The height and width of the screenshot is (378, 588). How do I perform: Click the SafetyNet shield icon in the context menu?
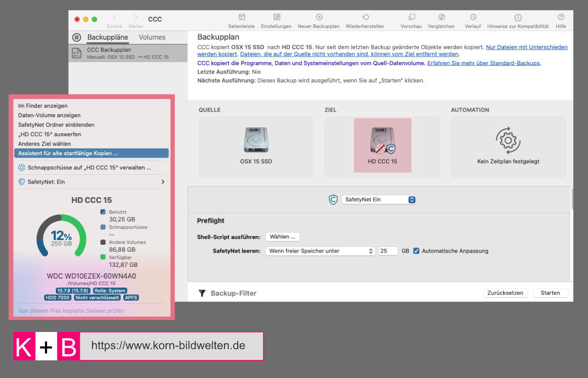(x=22, y=182)
